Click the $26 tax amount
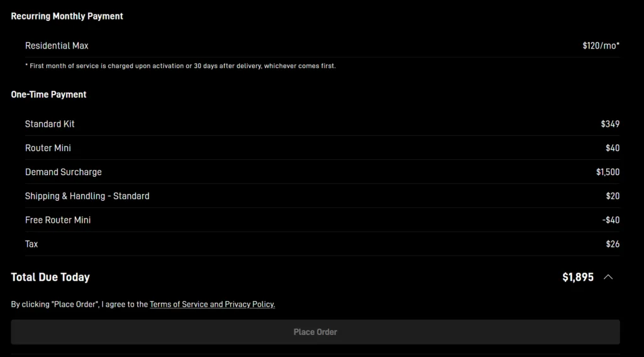 click(613, 244)
